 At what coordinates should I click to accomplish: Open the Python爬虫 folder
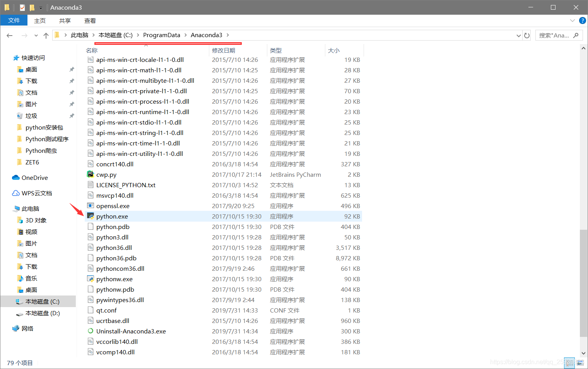(41, 151)
